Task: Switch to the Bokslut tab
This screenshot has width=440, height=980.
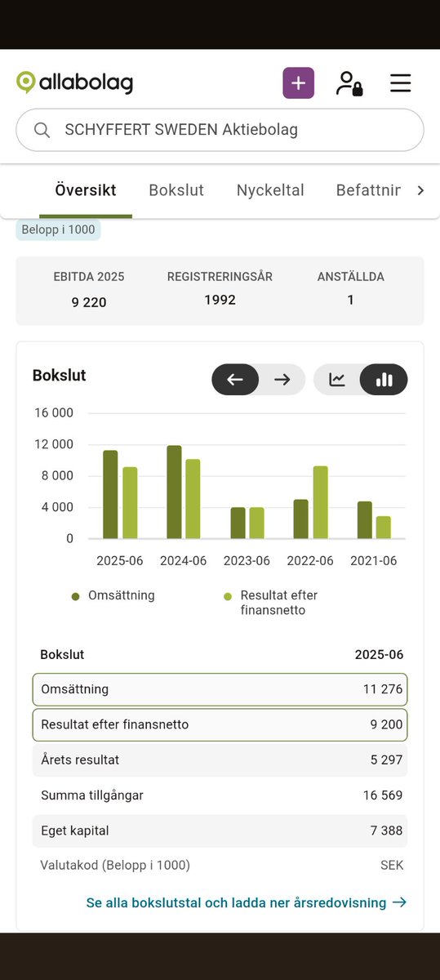Action: point(176,190)
